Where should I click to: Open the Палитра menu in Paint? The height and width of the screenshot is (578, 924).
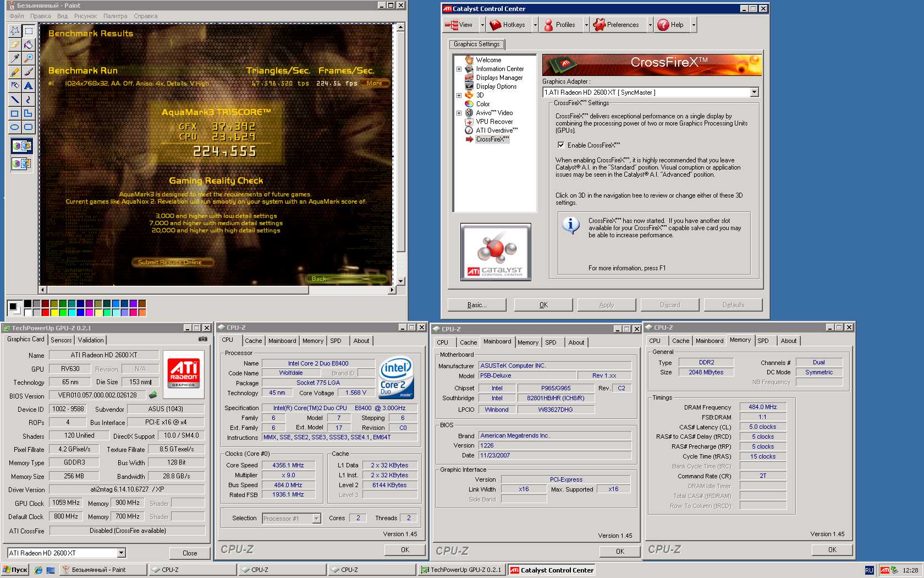pyautogui.click(x=115, y=16)
